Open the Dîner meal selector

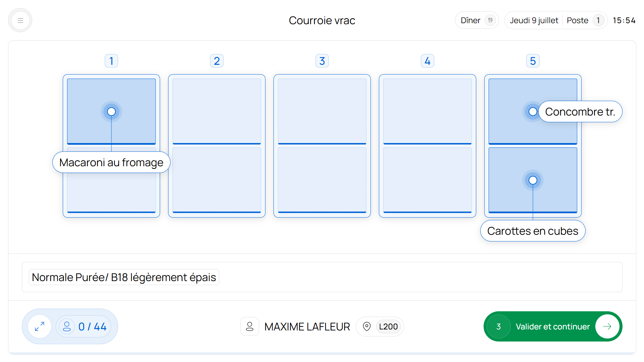pos(477,20)
